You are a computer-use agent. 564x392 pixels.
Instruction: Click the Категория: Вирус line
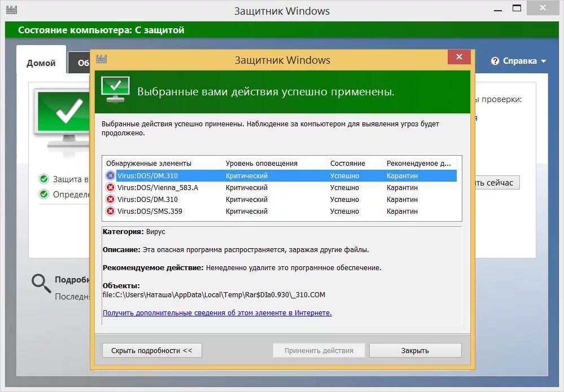pyautogui.click(x=134, y=232)
